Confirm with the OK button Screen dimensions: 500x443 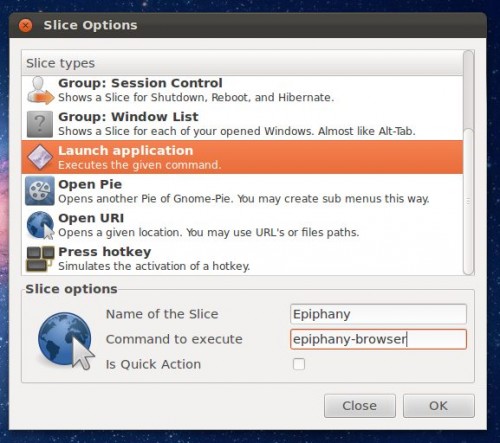tap(439, 406)
